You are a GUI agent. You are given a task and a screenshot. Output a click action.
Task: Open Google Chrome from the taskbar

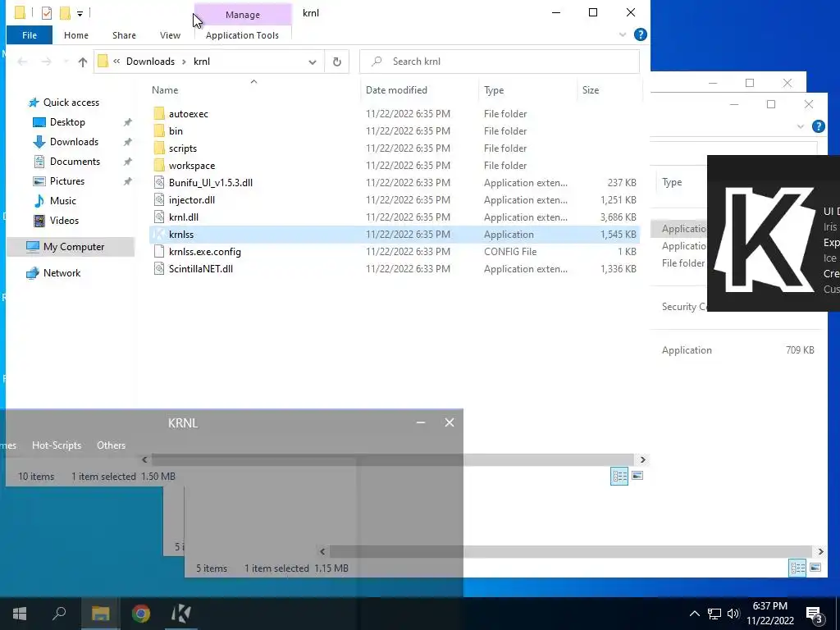(141, 614)
